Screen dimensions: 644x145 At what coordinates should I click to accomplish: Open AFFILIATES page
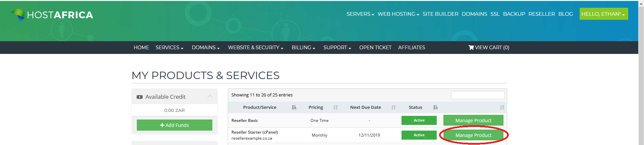pos(412,48)
